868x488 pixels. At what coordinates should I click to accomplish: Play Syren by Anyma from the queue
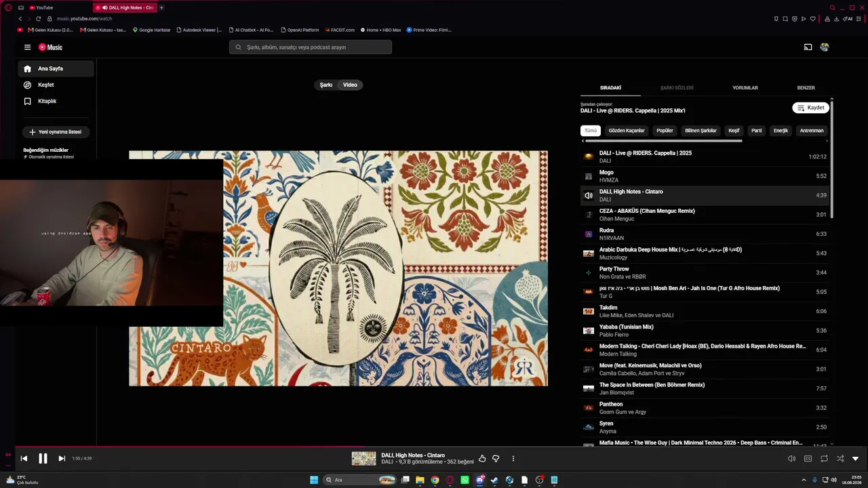point(705,427)
